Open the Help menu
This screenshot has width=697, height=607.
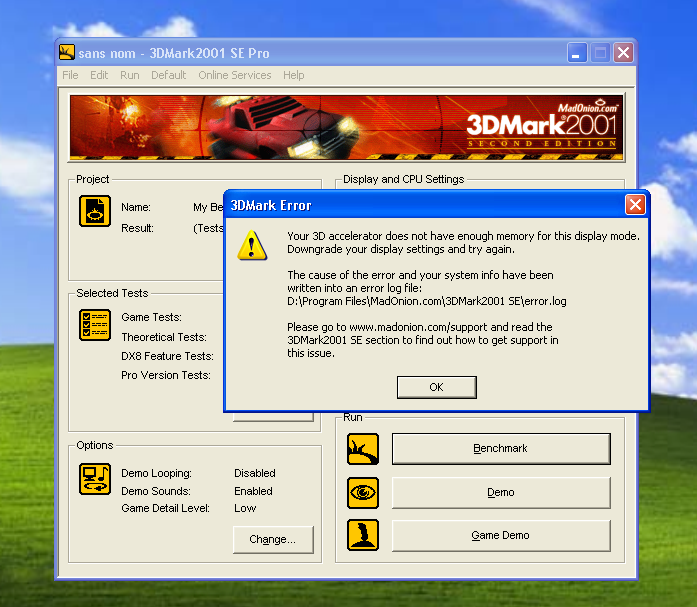[x=294, y=75]
